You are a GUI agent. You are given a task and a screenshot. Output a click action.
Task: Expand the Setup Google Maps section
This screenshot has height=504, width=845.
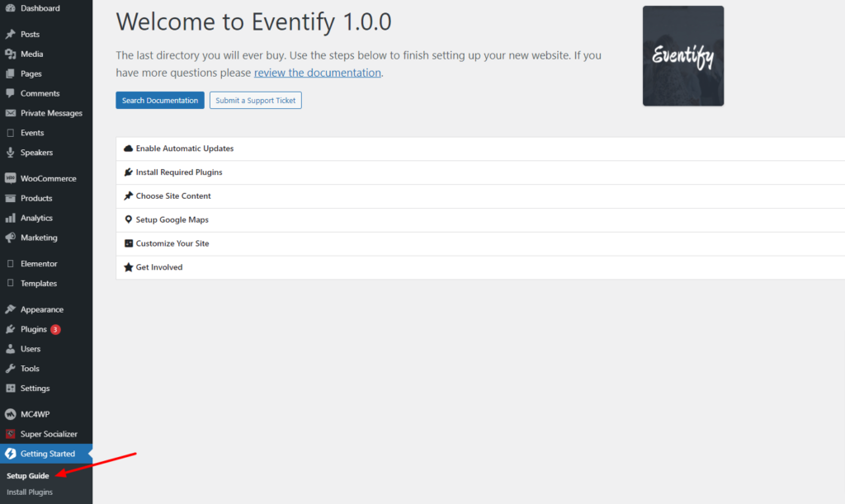480,219
